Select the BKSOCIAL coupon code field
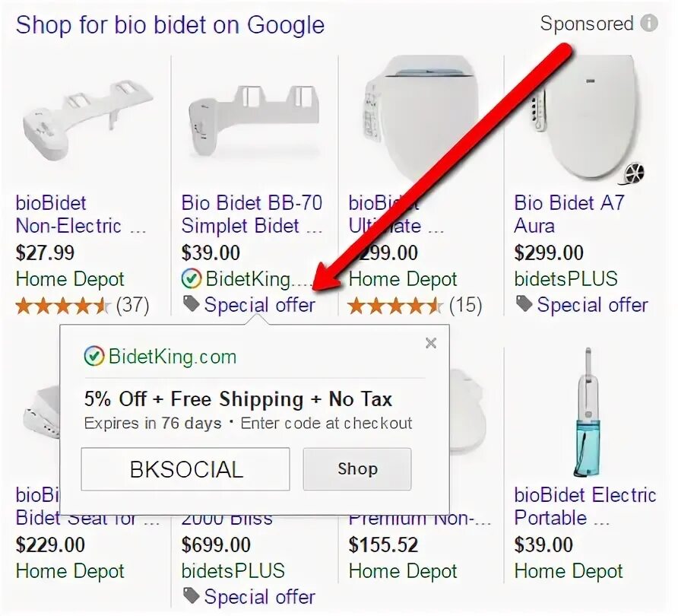Image resolution: width=678 pixels, height=616 pixels. point(185,469)
